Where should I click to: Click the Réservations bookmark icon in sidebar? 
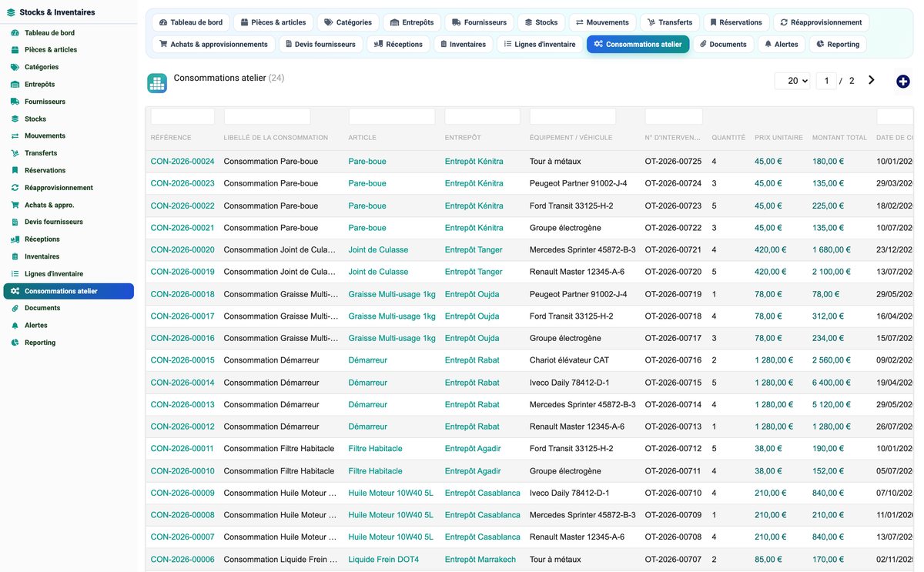click(x=15, y=171)
